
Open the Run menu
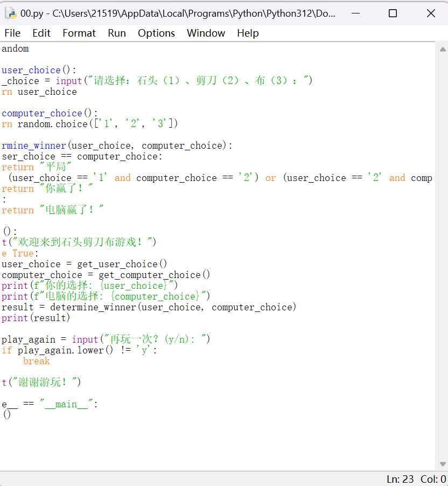coord(117,33)
